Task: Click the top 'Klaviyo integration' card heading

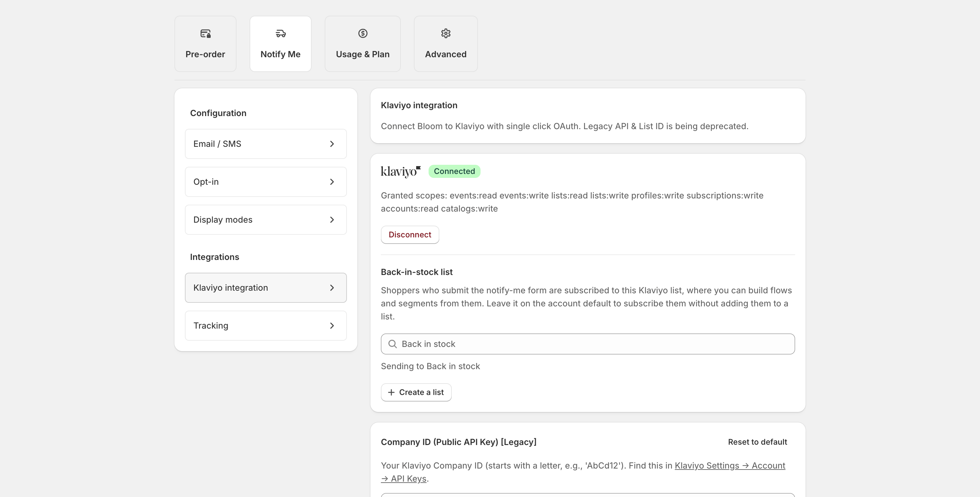Action: click(x=419, y=106)
